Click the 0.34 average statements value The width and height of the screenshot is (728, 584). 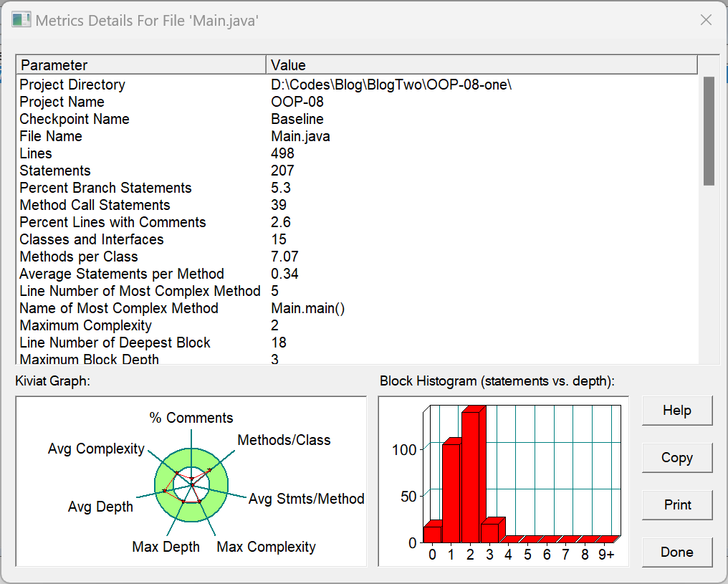click(284, 274)
